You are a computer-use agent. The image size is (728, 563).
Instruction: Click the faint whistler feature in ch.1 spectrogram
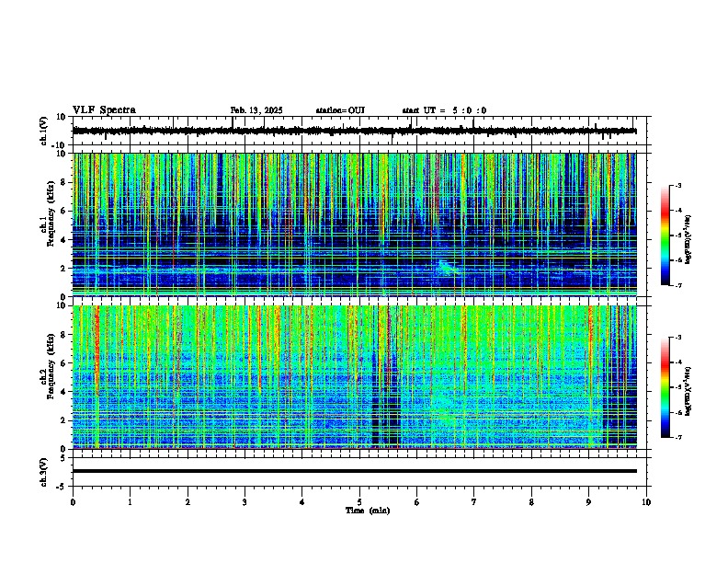(448, 268)
